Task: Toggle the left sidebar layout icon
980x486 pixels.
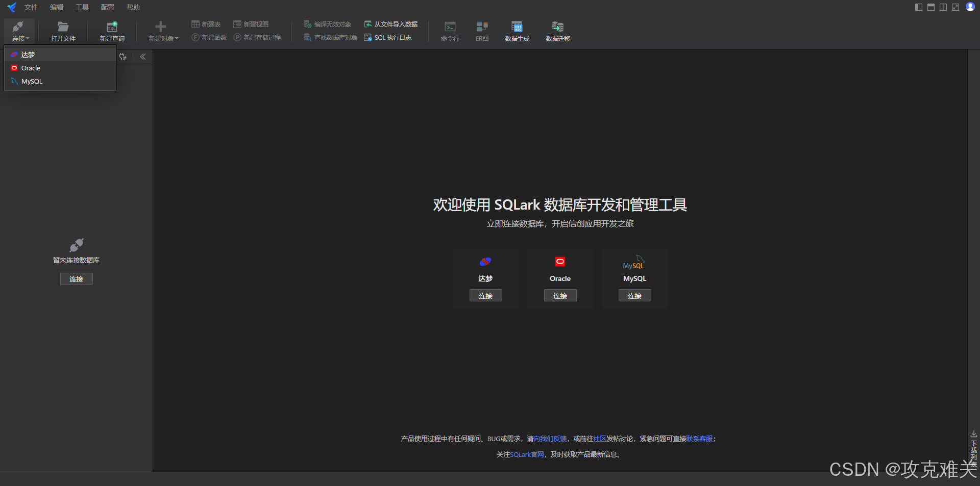Action: [x=919, y=7]
